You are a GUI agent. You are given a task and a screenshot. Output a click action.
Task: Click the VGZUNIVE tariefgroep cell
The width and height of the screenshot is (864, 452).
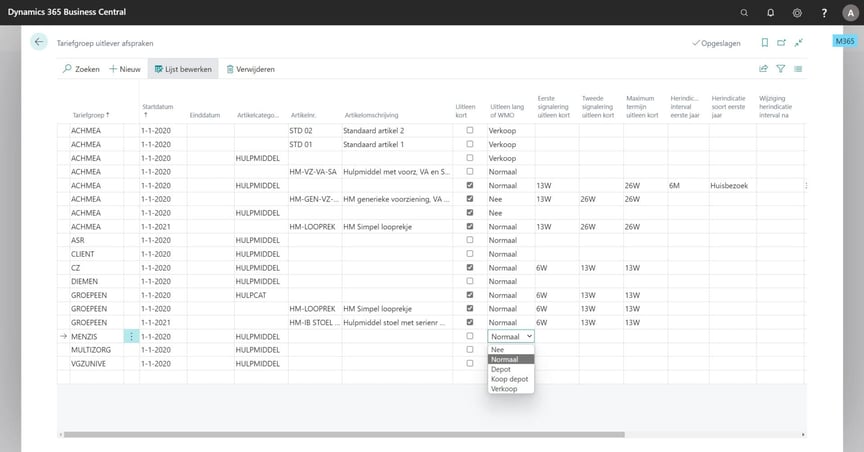96,364
